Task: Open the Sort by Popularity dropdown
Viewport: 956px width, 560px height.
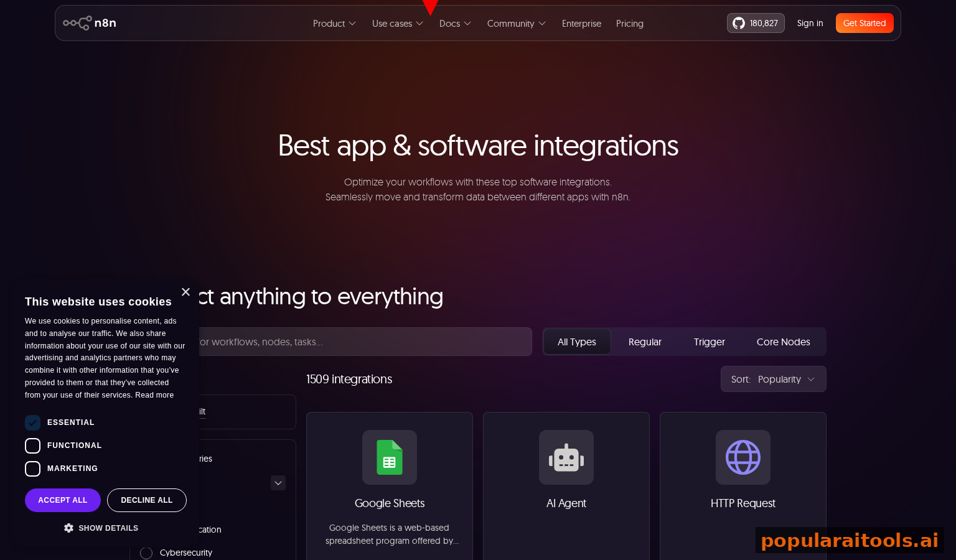Action: 773,379
